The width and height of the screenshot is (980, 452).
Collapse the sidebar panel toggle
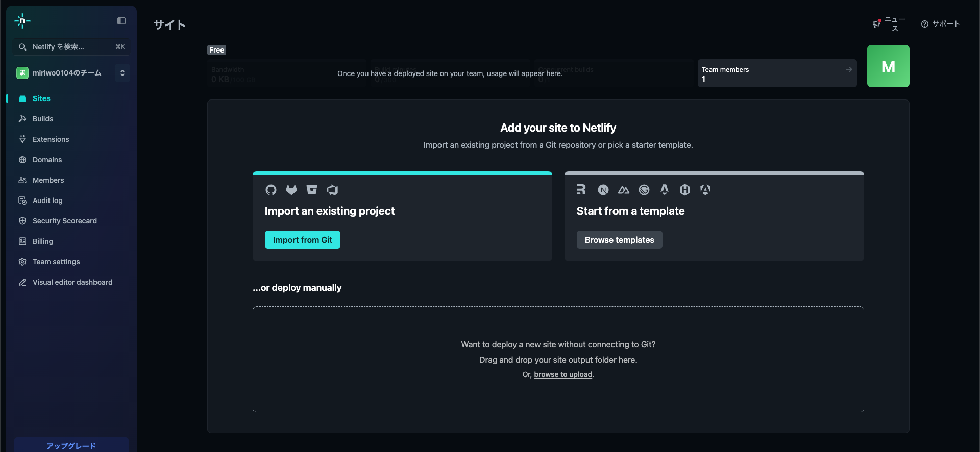tap(121, 21)
